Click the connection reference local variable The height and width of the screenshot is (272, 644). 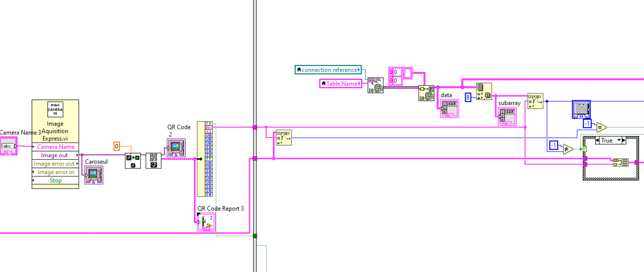coord(328,70)
